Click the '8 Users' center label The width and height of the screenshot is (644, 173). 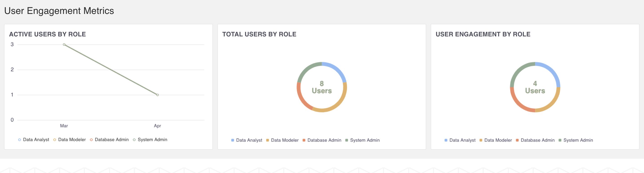coord(322,87)
